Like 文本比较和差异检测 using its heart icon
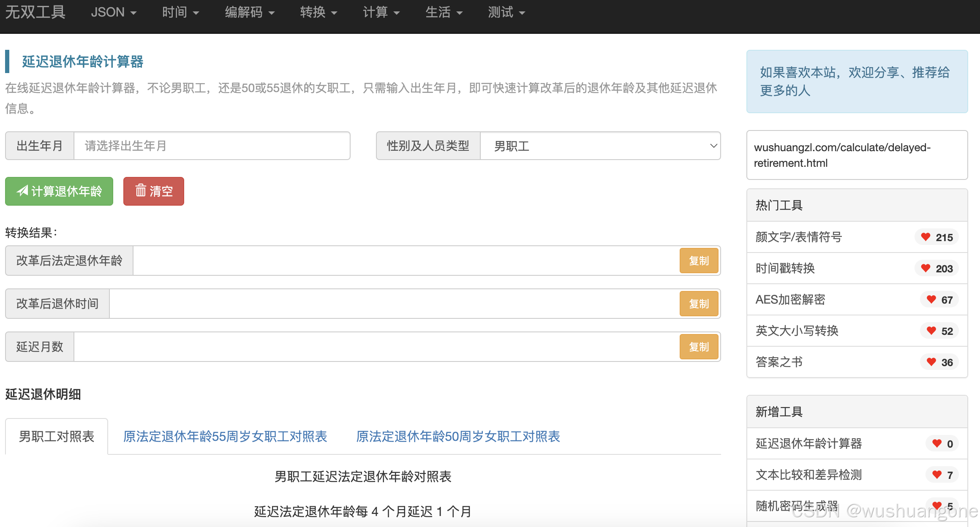 [x=936, y=475]
